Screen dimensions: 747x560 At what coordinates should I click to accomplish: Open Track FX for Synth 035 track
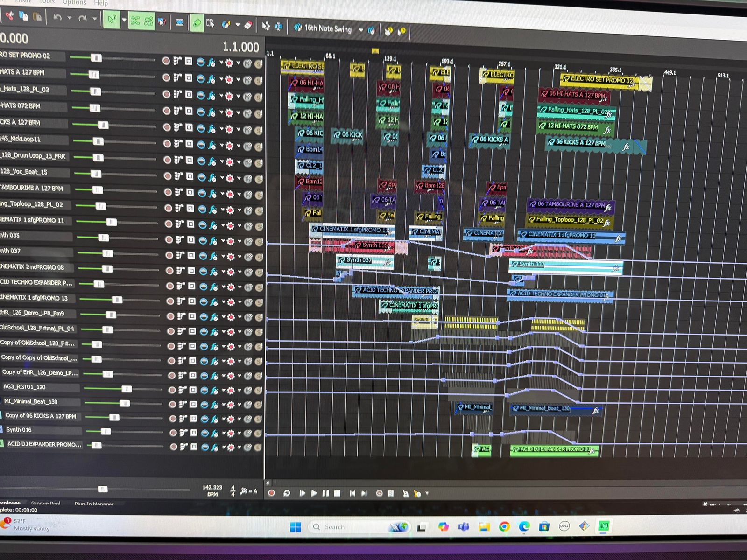tap(213, 241)
